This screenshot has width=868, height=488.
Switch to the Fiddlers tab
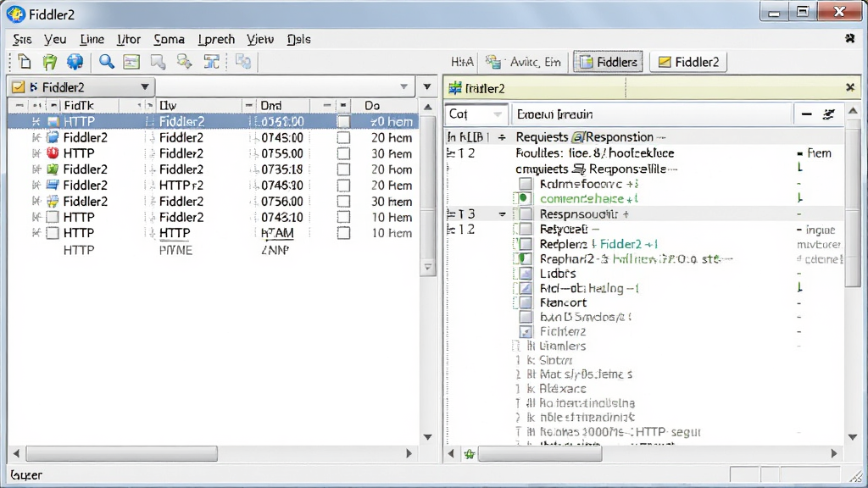(608, 62)
